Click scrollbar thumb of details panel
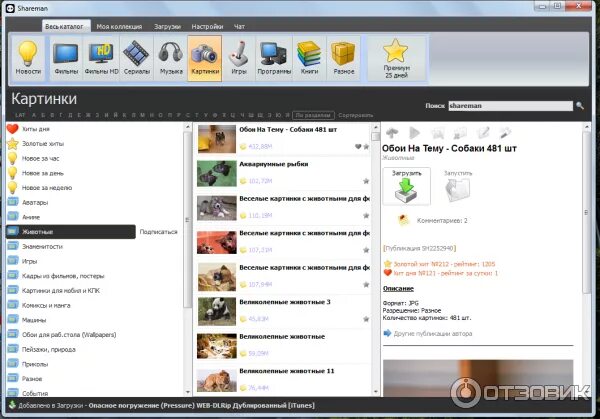600x419 pixels. (x=586, y=212)
